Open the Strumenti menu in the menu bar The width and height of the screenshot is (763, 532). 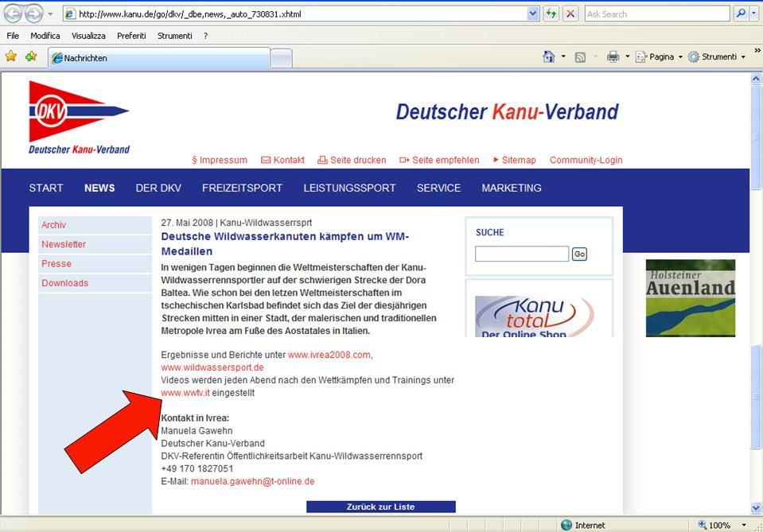pyautogui.click(x=175, y=36)
